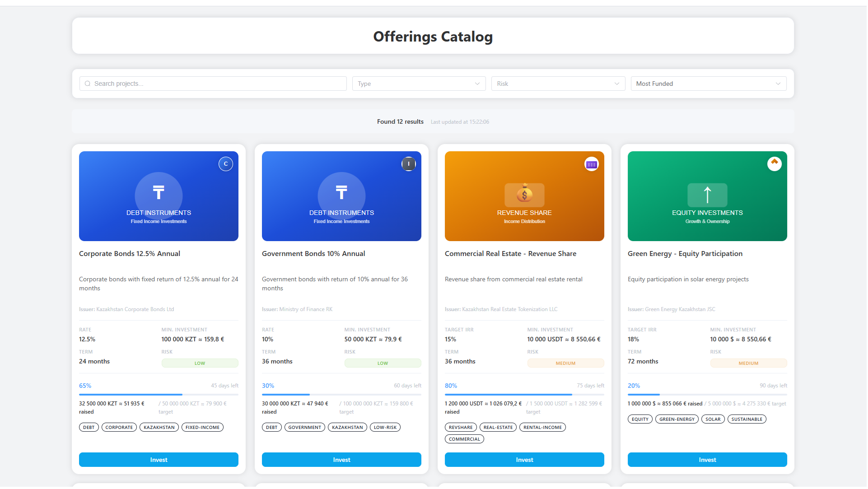Open the Risk filter dropdown
Viewport: 868px width, 489px height.
pos(558,84)
